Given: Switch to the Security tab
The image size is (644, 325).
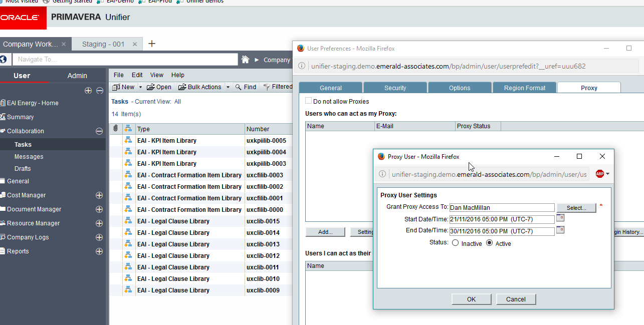Looking at the screenshot, I should pos(395,87).
